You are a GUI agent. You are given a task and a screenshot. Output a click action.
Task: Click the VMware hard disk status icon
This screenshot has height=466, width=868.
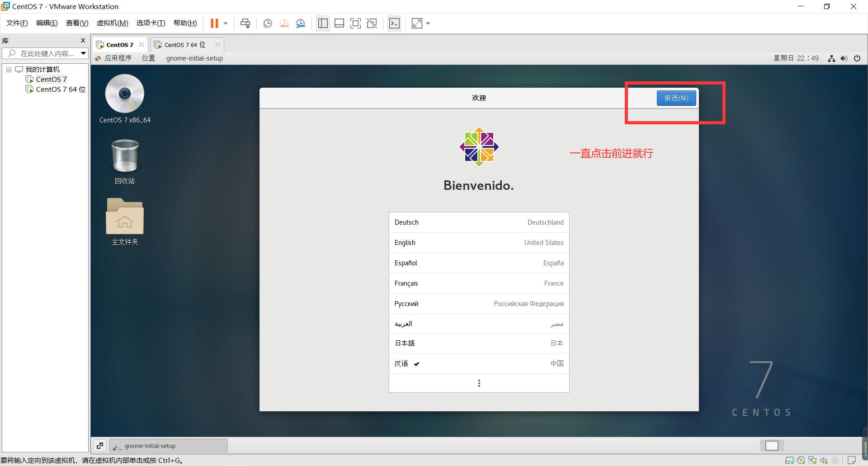point(789,461)
